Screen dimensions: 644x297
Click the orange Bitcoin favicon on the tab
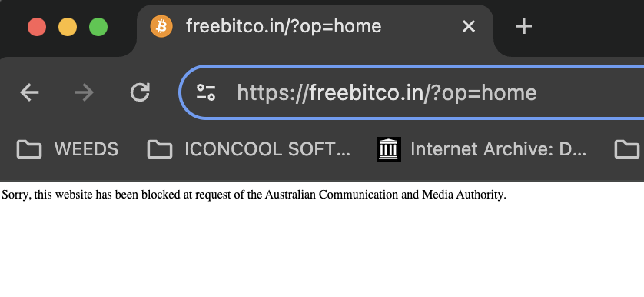click(x=161, y=27)
